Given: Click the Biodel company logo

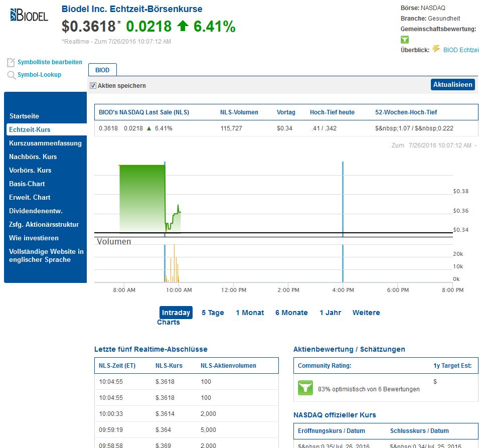Looking at the screenshot, I should (x=29, y=15).
